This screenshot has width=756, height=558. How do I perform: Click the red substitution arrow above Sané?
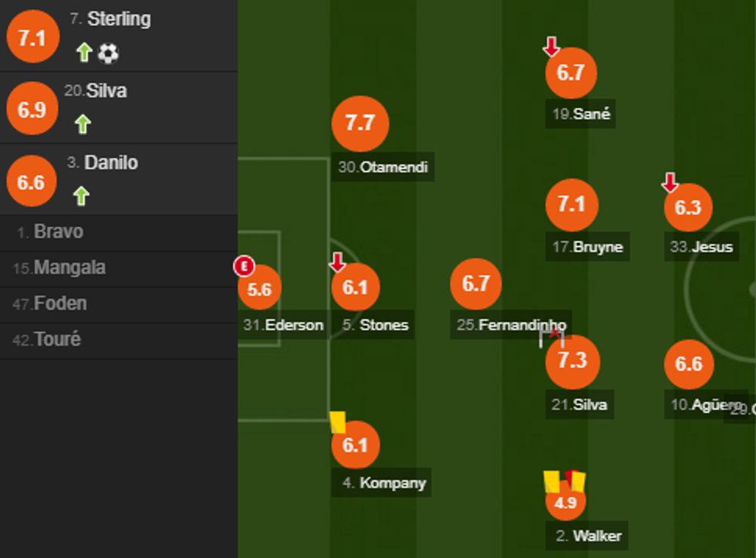click(551, 46)
